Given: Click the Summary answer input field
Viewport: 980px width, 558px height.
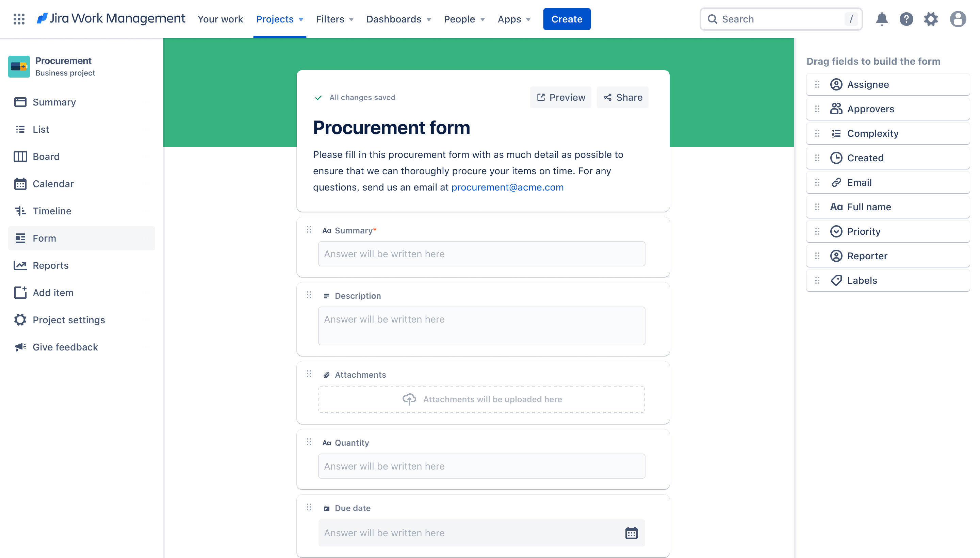Looking at the screenshot, I should click(481, 253).
